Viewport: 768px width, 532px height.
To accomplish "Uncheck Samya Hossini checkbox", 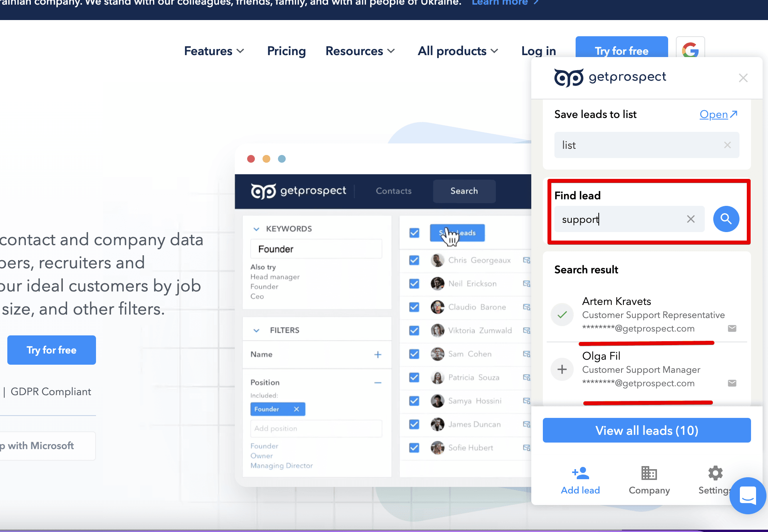I will [414, 401].
